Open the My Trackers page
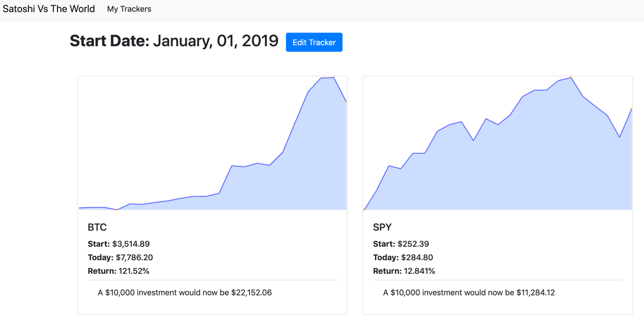 point(129,9)
